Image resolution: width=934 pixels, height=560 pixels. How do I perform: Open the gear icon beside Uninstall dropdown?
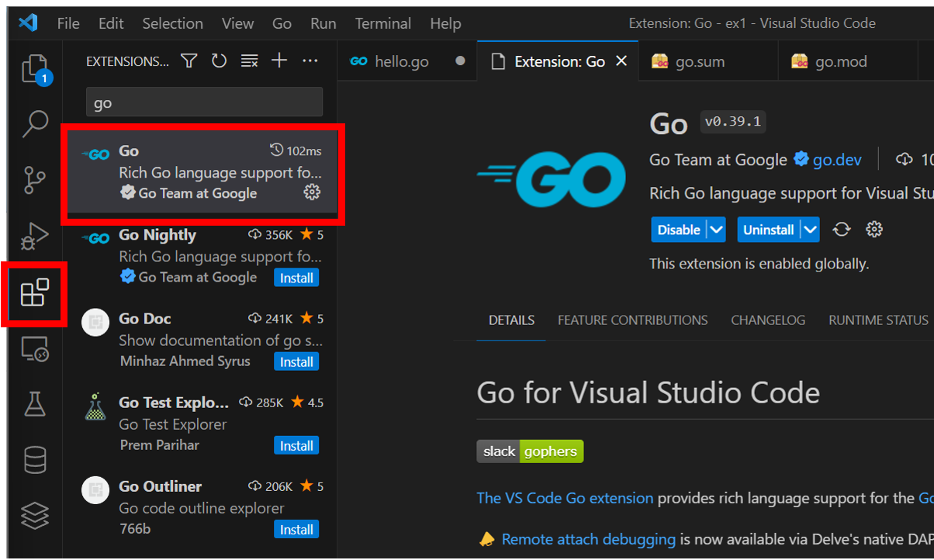(x=874, y=230)
